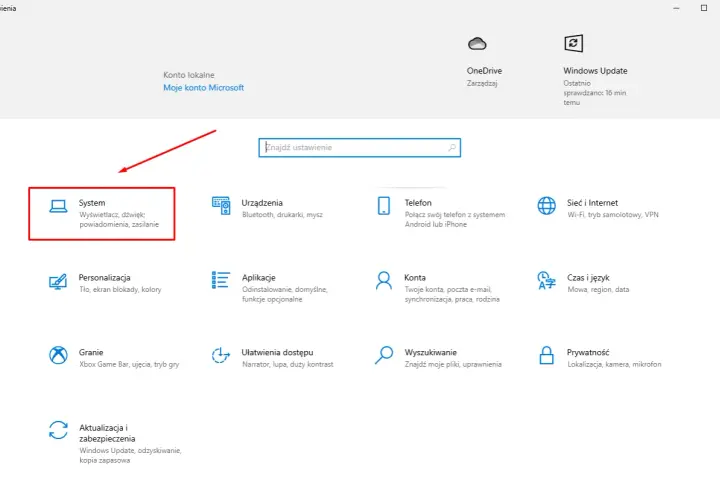
Task: Open the Sieć i Internet globe icon
Action: click(546, 206)
